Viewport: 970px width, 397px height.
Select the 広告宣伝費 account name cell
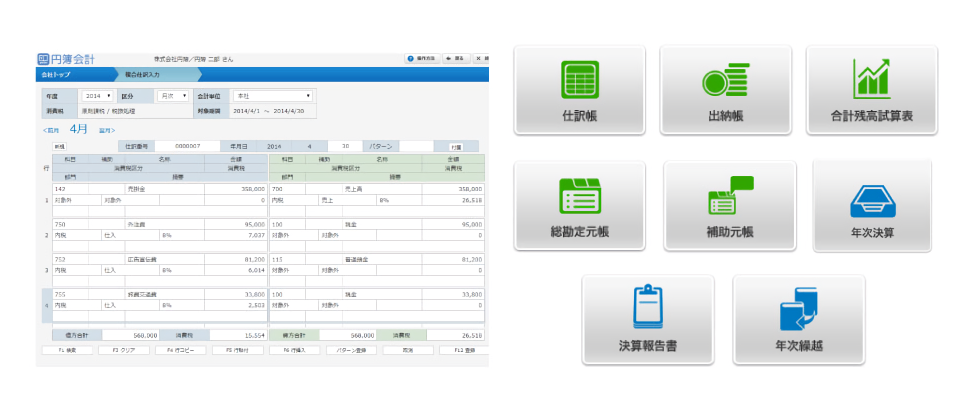pyautogui.click(x=165, y=259)
